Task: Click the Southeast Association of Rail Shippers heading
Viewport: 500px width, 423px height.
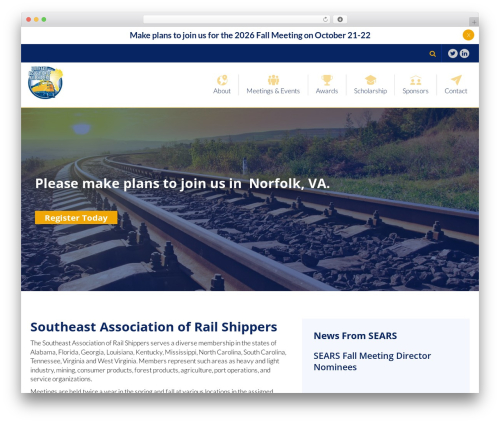Action: pyautogui.click(x=154, y=327)
